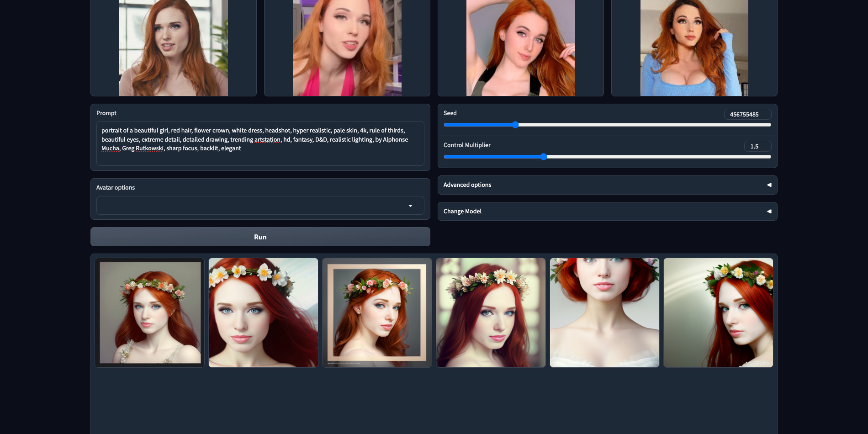This screenshot has height=434, width=868.
Task: Click the Control Multiplier slider handle
Action: coord(544,157)
